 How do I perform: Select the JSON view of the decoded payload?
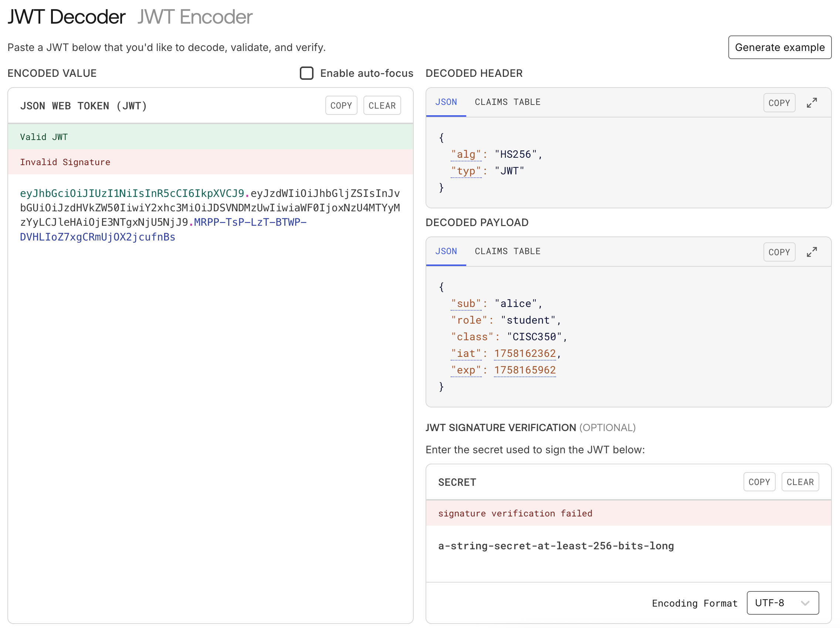[446, 251]
